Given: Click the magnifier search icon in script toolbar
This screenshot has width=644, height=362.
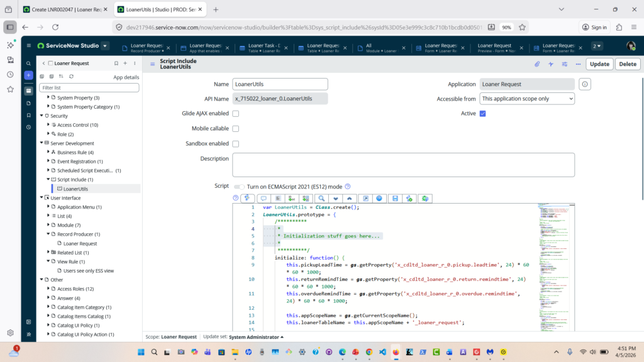Looking at the screenshot, I should [321, 199].
